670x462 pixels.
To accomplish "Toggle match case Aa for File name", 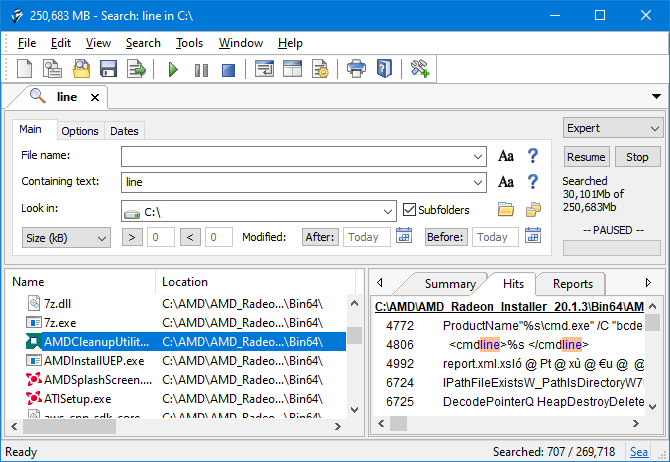I will pos(506,156).
